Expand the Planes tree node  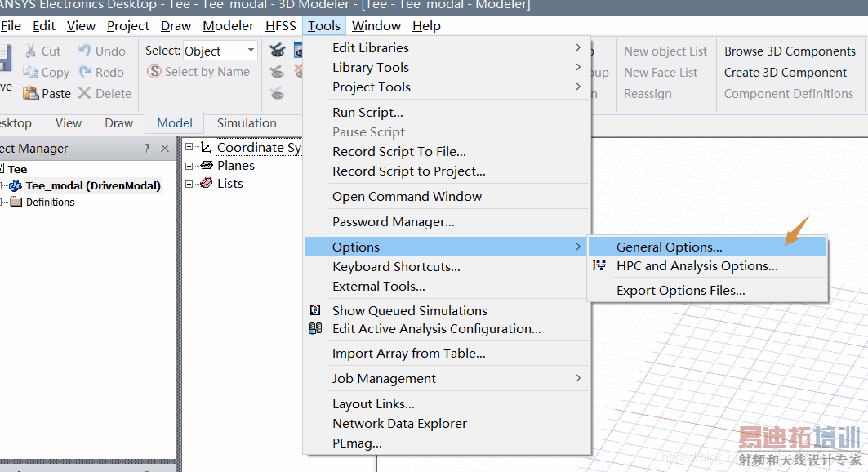190,166
